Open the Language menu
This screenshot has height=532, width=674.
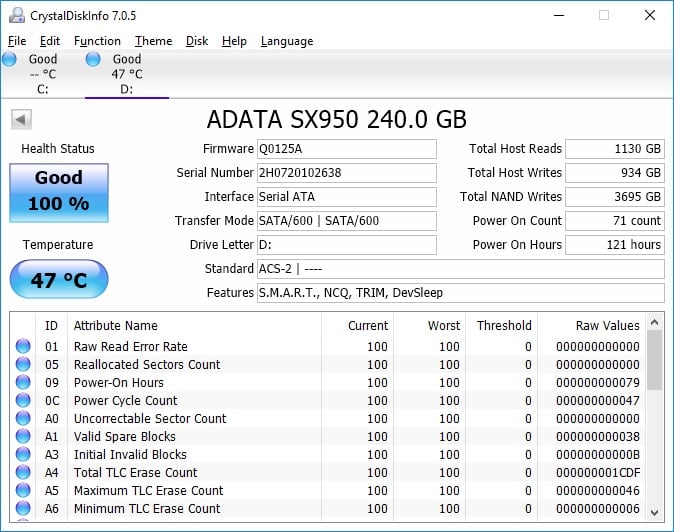[x=287, y=41]
